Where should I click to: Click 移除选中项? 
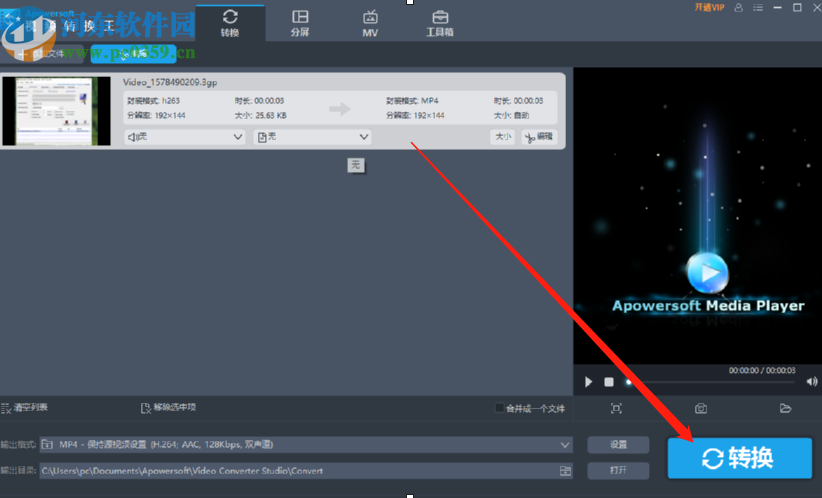pyautogui.click(x=168, y=407)
